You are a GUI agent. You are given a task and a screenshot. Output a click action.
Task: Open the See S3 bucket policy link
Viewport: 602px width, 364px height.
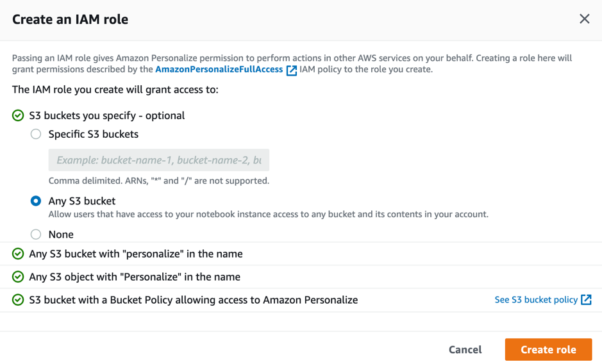click(x=536, y=300)
